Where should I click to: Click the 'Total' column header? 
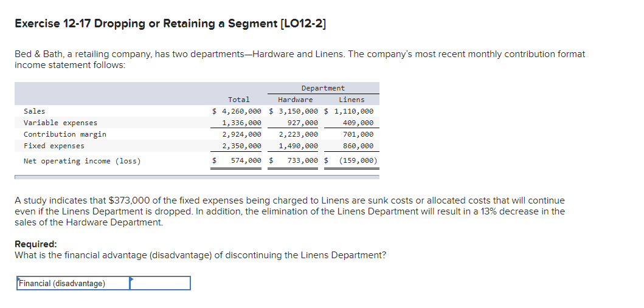pos(238,100)
